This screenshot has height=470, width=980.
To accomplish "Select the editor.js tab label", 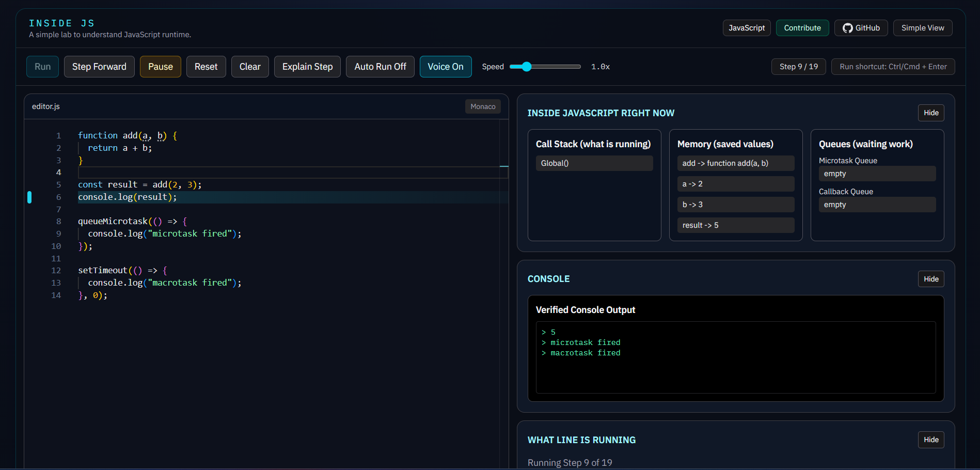I will [46, 106].
